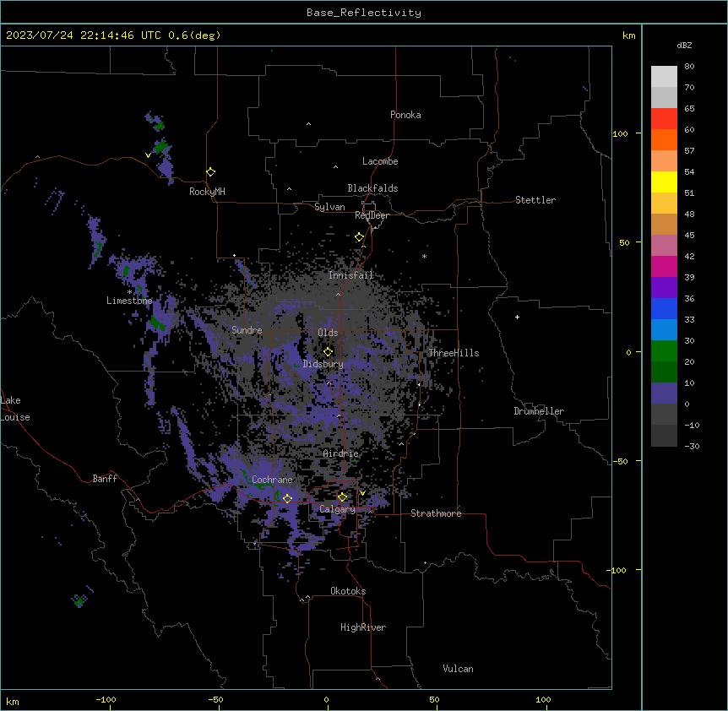The width and height of the screenshot is (728, 711).
Task: Click the Strathmore city label
Action: (436, 513)
